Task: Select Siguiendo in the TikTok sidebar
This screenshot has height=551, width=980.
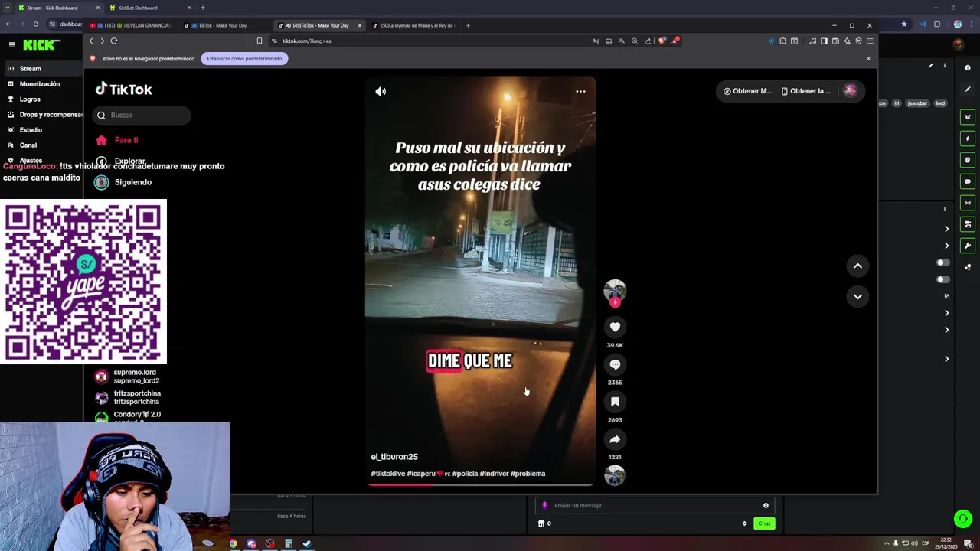Action: (x=133, y=182)
